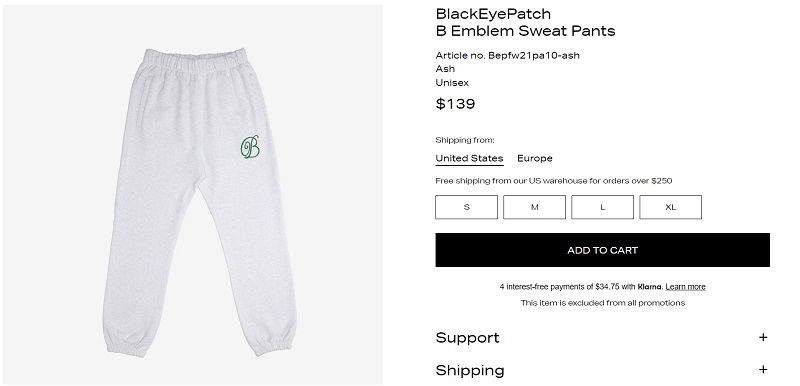Select the XL size box
Screen dimensions: 800x386
[670, 207]
